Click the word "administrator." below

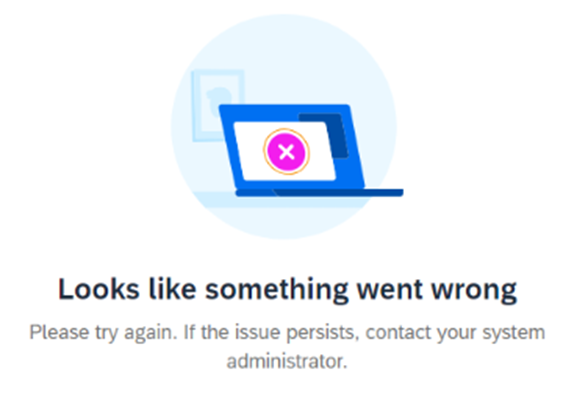pos(287,361)
